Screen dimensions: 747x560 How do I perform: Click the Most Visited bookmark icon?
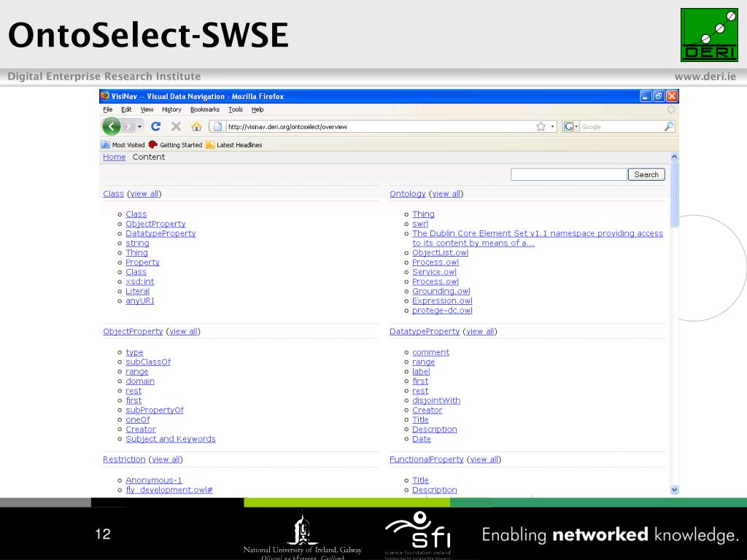pyautogui.click(x=105, y=145)
